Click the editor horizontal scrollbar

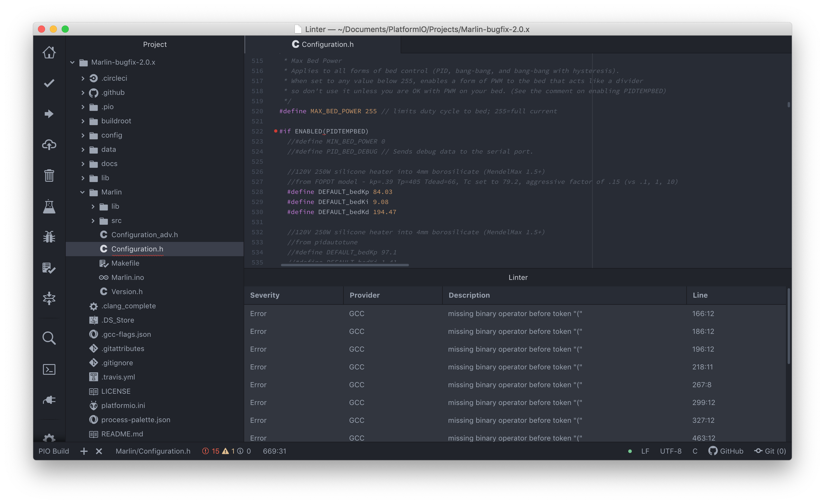(x=345, y=265)
